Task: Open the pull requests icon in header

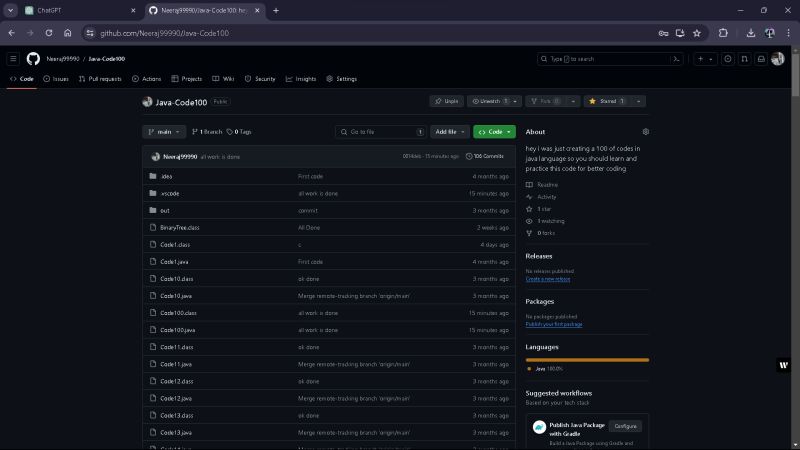Action: click(744, 59)
